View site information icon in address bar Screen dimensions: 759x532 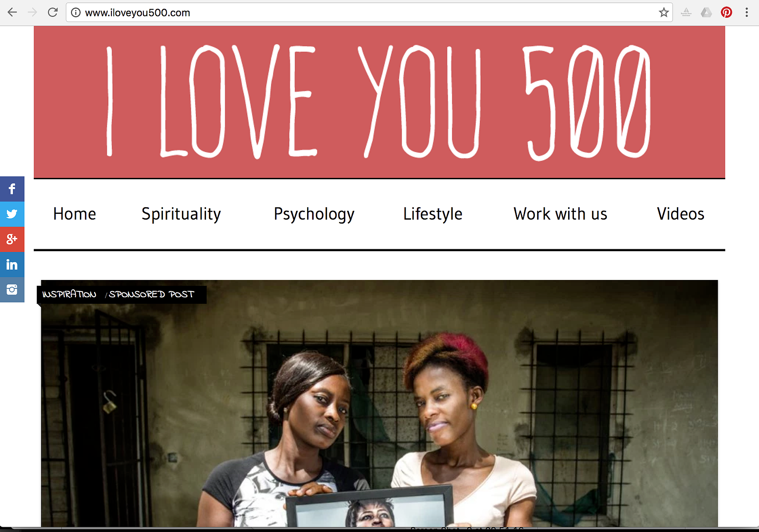[76, 12]
